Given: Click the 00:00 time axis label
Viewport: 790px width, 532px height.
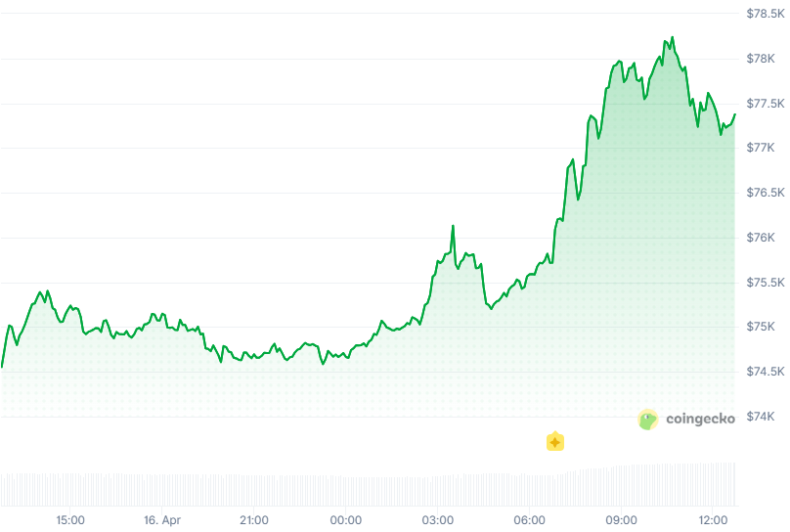Looking at the screenshot, I should (x=346, y=520).
